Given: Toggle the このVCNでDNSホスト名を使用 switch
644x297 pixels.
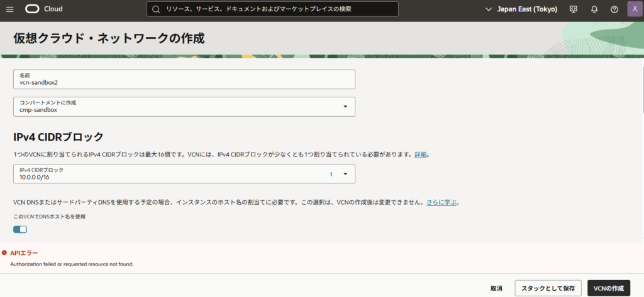Looking at the screenshot, I should coord(20,229).
